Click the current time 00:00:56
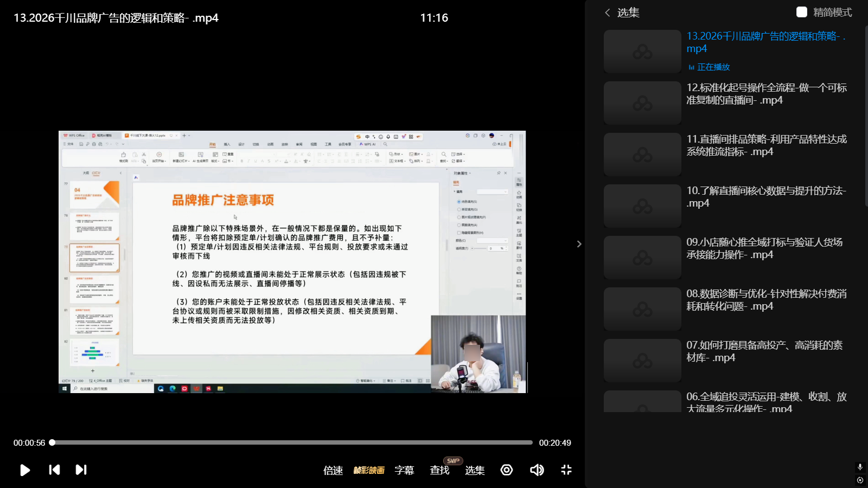The height and width of the screenshot is (488, 868). point(29,443)
